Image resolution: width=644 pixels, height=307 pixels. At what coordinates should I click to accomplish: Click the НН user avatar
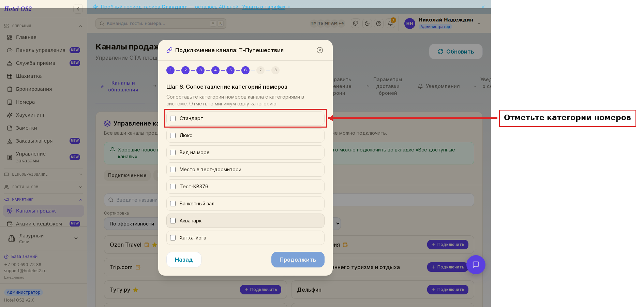click(409, 24)
